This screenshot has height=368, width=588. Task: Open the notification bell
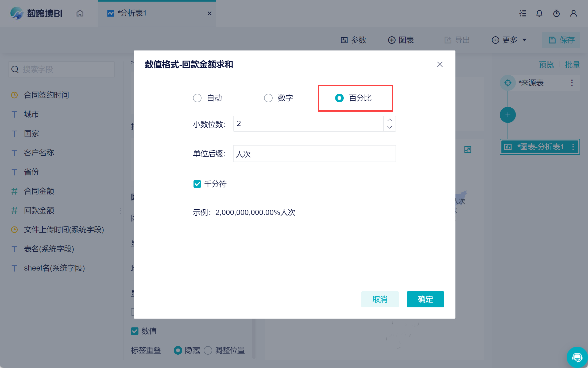click(539, 13)
